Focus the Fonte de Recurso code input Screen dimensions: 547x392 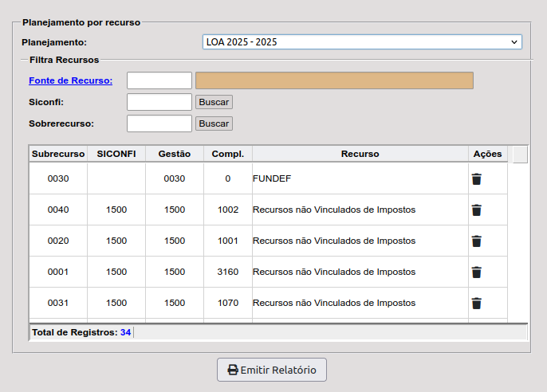[x=159, y=80]
